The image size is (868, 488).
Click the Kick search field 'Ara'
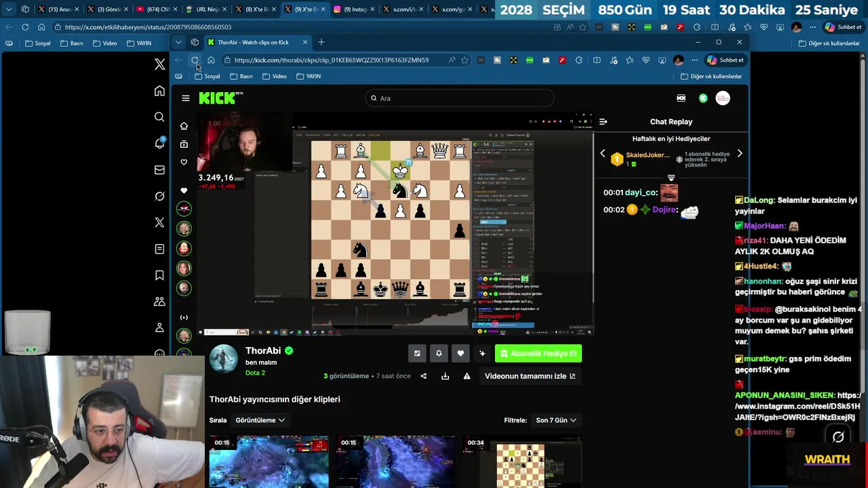coord(460,98)
